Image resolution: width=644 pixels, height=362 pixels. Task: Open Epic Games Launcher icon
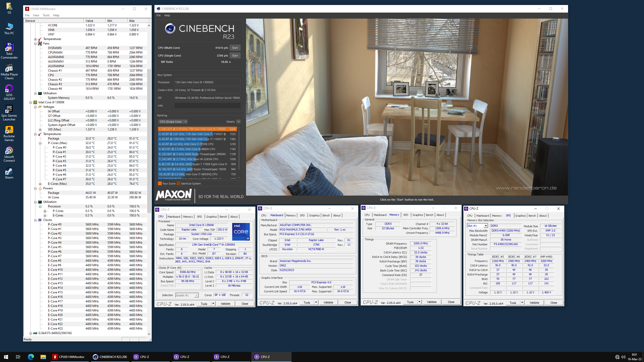9,113
